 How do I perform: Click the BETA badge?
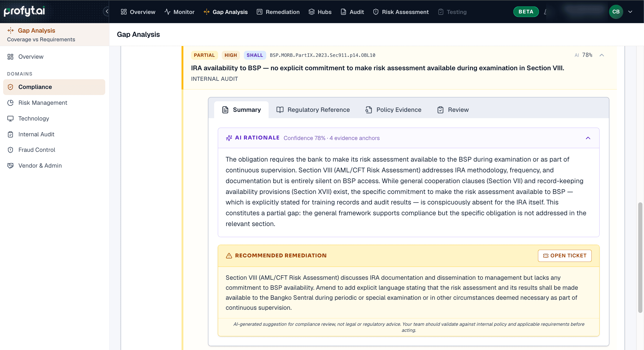point(526,12)
